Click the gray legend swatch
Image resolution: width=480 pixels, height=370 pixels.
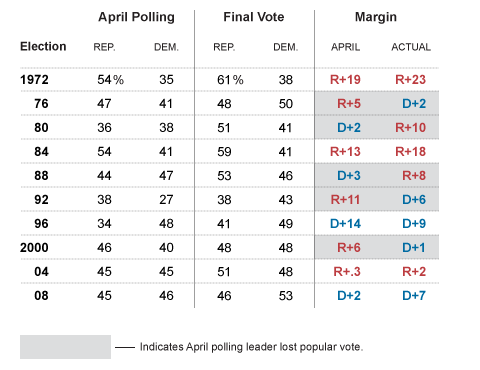click(x=65, y=347)
